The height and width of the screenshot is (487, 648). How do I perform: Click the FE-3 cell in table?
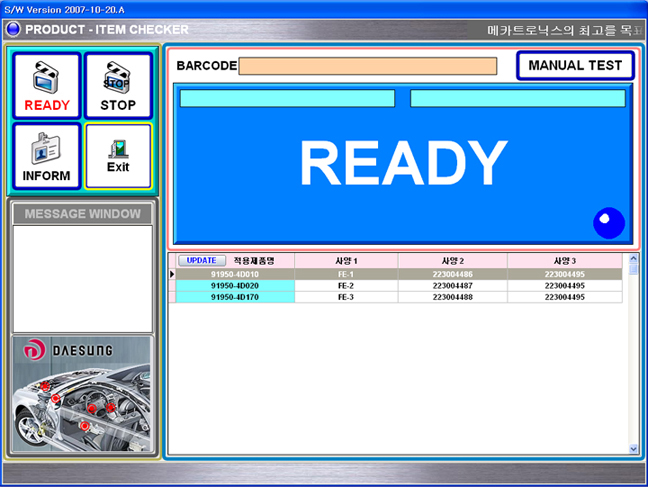click(x=346, y=297)
